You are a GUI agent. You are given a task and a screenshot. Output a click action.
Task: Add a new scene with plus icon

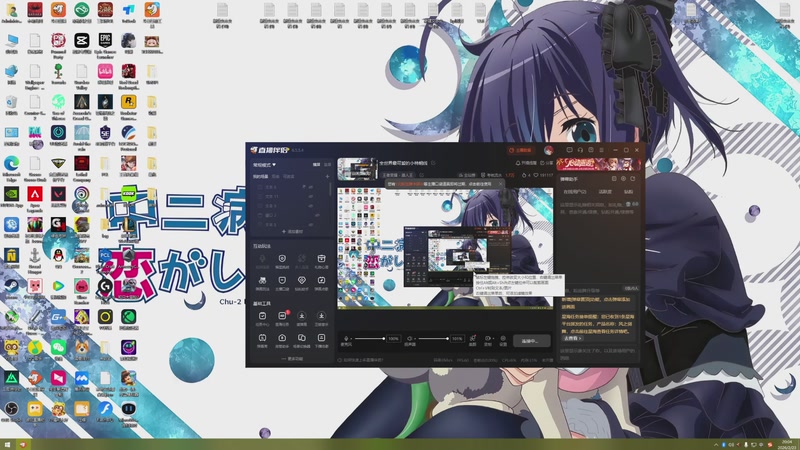coord(328,177)
